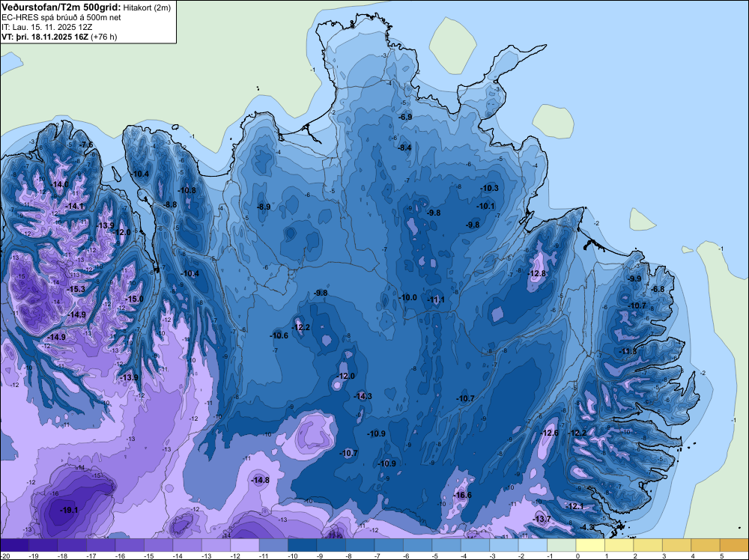
Task: Click the -4.3 temperature label
Action: pos(587,527)
